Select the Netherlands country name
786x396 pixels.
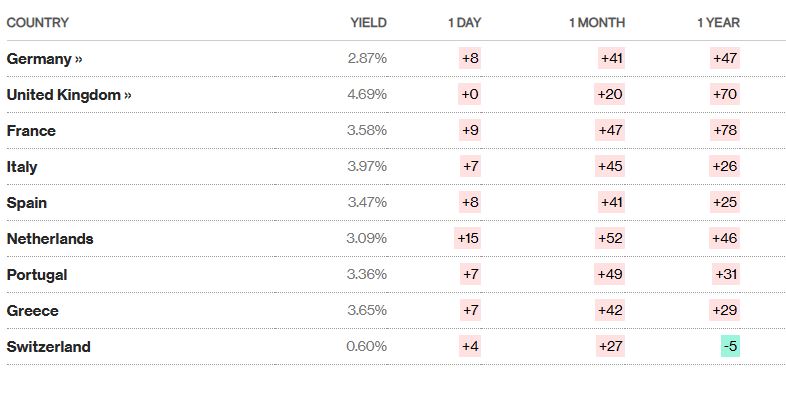50,239
